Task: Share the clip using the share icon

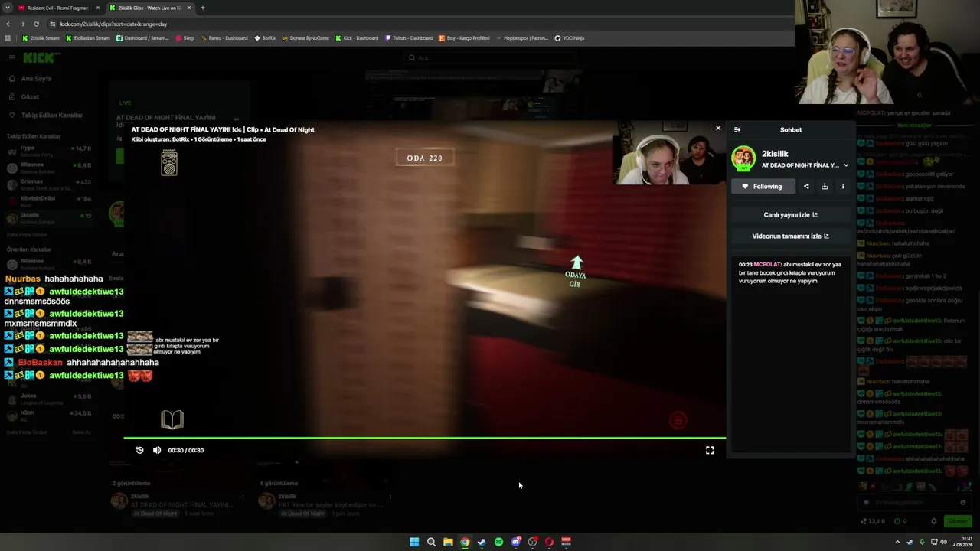Action: 806,187
